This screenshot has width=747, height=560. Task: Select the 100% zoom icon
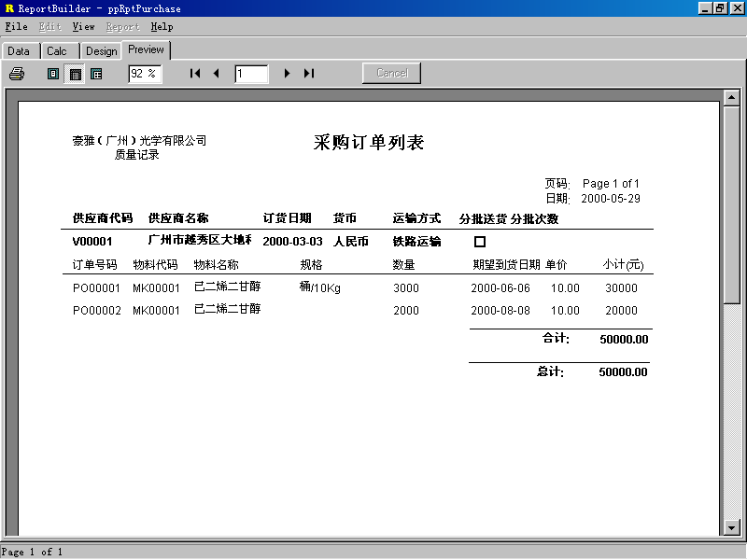(96, 74)
